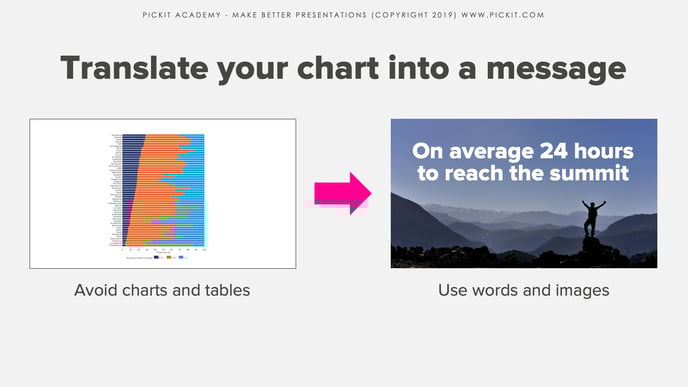Click the chart's horizontal axis scale

[x=163, y=249]
